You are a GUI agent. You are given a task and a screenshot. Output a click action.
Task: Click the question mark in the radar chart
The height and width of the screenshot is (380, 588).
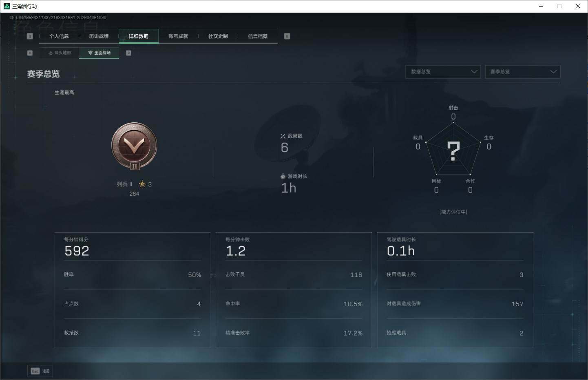point(453,151)
